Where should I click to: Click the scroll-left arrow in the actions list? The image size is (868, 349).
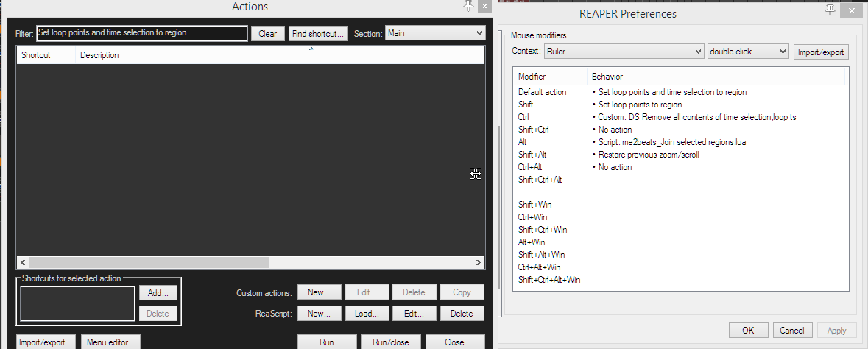click(x=23, y=262)
